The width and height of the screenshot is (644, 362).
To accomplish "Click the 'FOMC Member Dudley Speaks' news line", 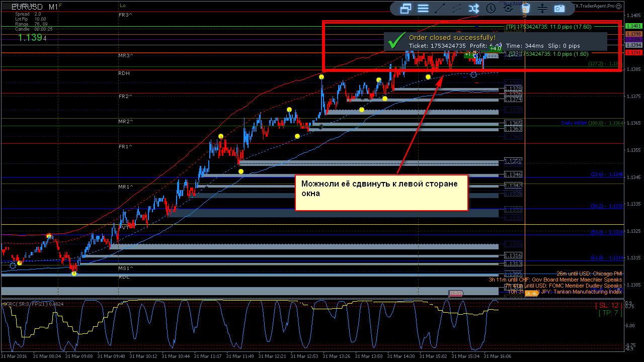I will click(563, 286).
